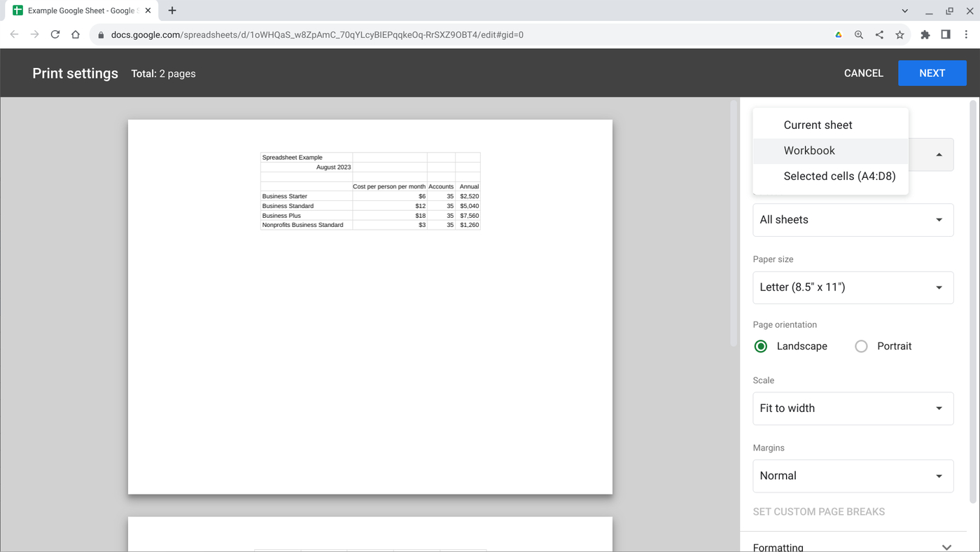
Task: Switch to the Example Google Sheet tab
Action: click(x=77, y=11)
